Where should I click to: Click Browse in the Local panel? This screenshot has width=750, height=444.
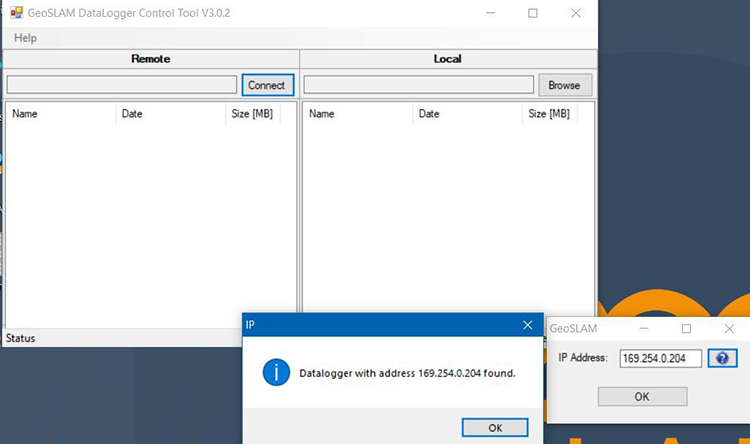565,85
